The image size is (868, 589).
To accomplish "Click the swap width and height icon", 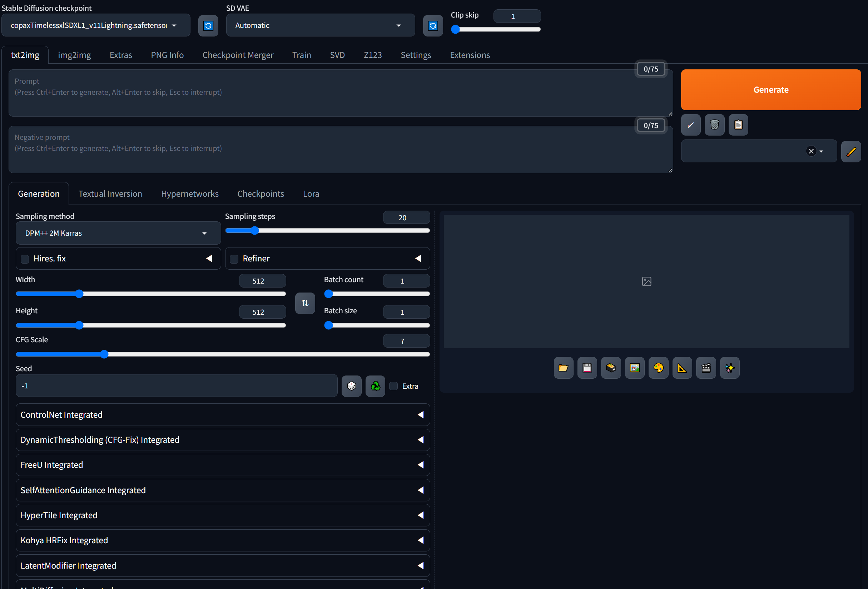I will coord(305,303).
